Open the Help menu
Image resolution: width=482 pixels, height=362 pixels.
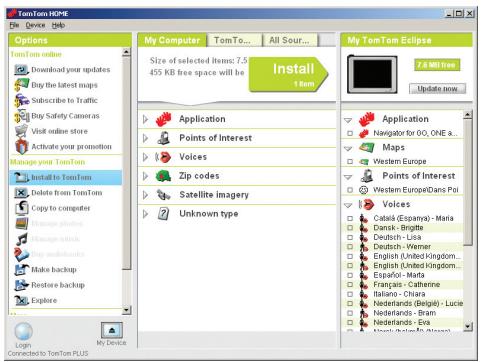[58, 25]
